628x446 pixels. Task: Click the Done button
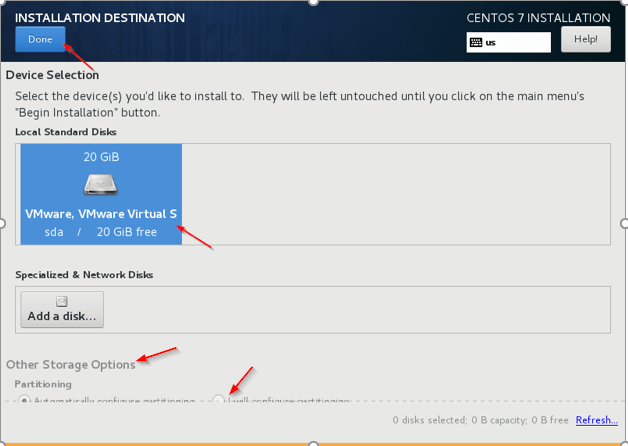tap(40, 39)
